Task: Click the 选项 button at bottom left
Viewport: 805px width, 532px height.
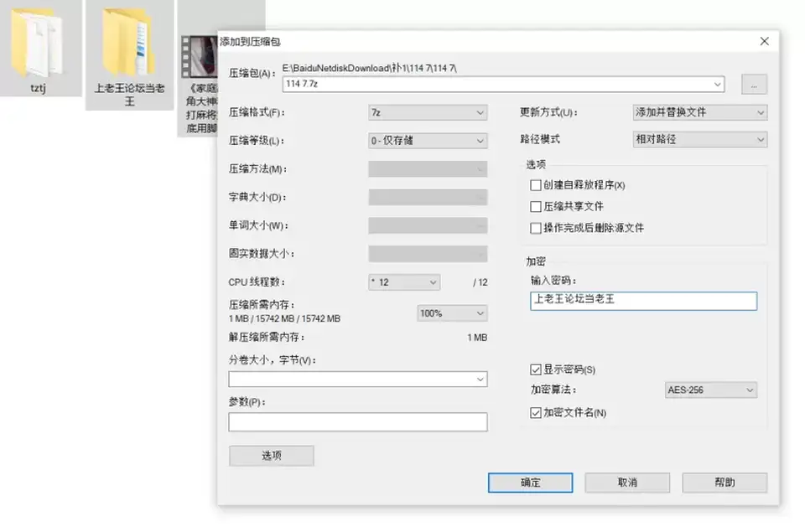Action: tap(272, 456)
